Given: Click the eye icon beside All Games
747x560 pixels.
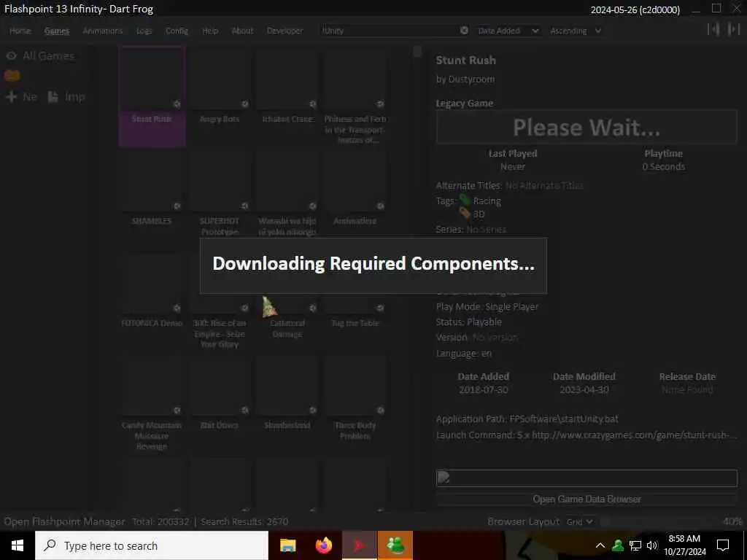Looking at the screenshot, I should click(x=12, y=55).
